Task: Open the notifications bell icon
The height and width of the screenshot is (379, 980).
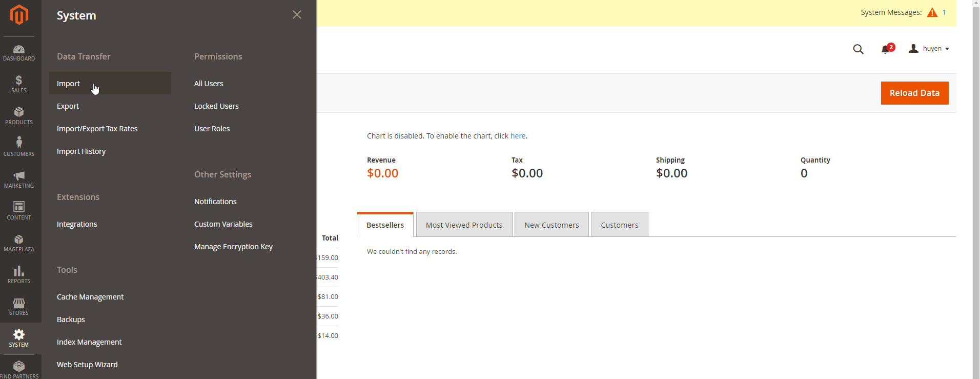Action: (x=885, y=49)
